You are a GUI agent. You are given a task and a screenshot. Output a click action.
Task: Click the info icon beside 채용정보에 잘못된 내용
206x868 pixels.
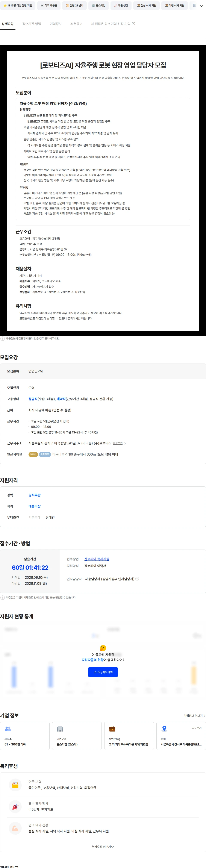[x=3, y=339]
